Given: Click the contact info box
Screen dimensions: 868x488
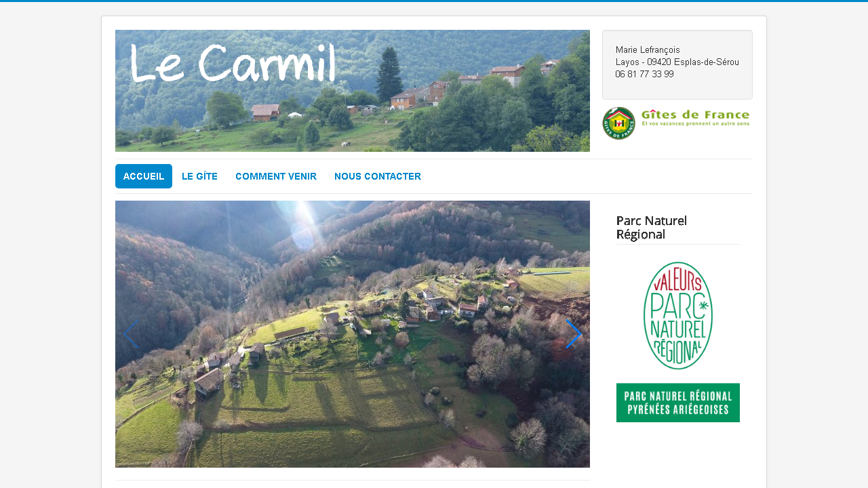Looking at the screenshot, I should pos(677,65).
